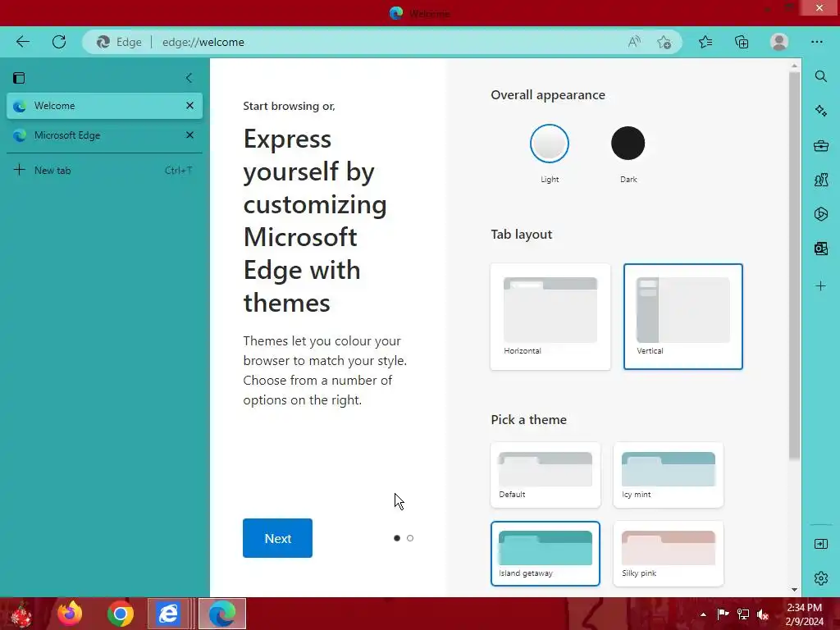The width and height of the screenshot is (840, 630).
Task: Choose Horizontal tab layout
Action: [x=550, y=317]
